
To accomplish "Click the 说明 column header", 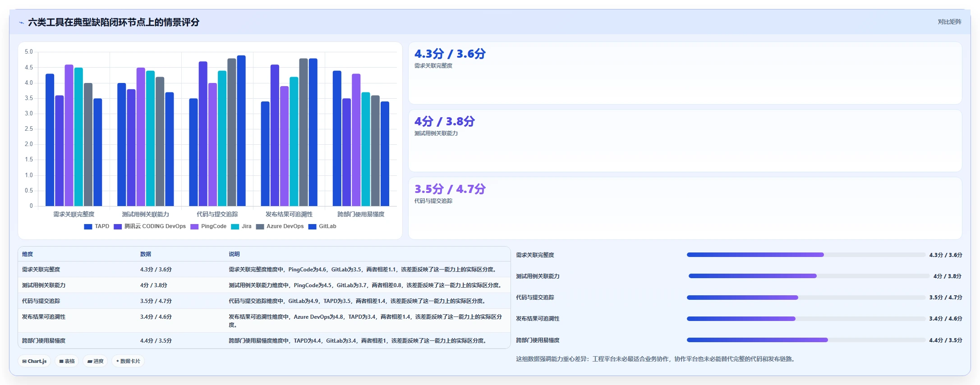I will pos(234,254).
